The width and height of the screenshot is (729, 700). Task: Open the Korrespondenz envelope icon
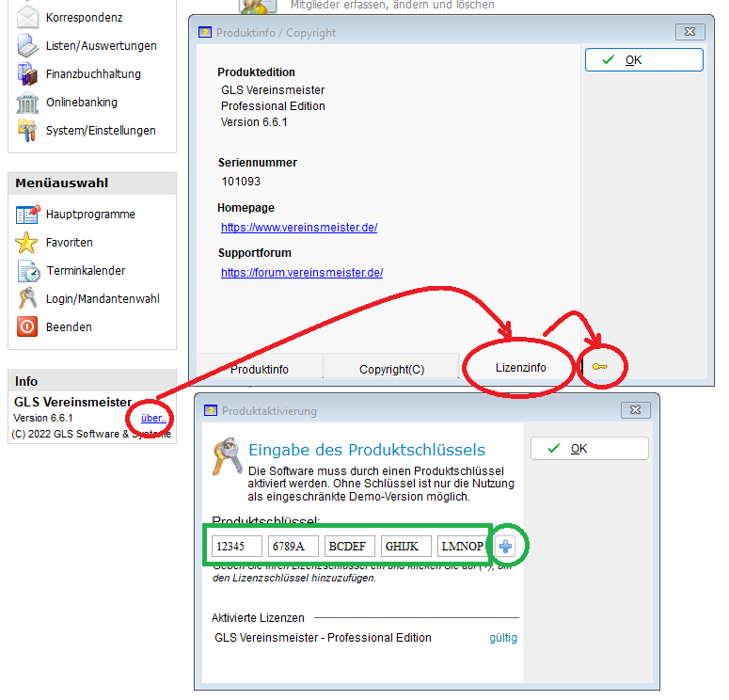(27, 18)
